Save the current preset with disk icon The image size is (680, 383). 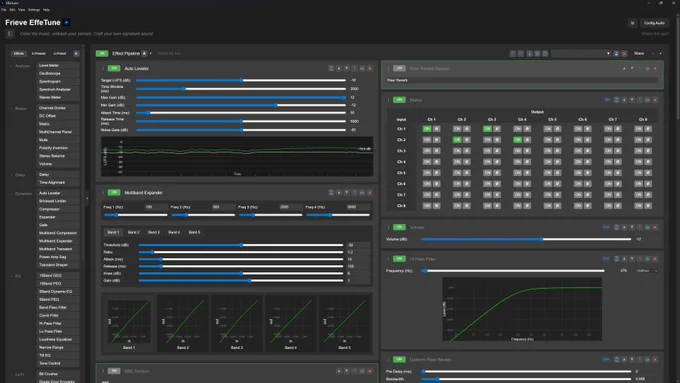(x=616, y=53)
